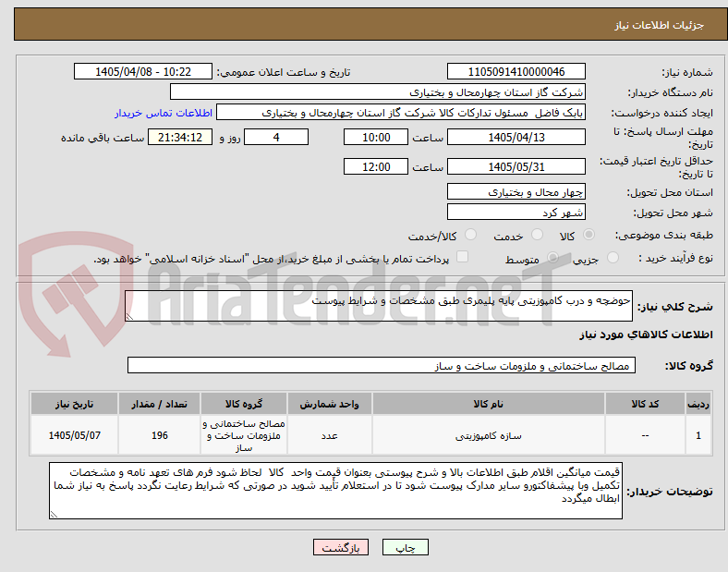Click the announcement date field 1405/04/08 - 10:22

pyautogui.click(x=143, y=72)
